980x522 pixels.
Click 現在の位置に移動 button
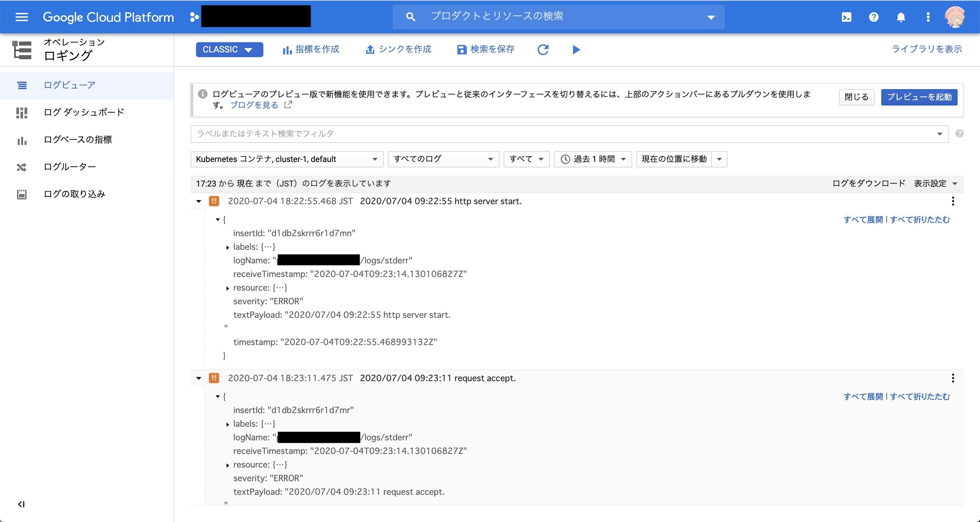pos(674,159)
